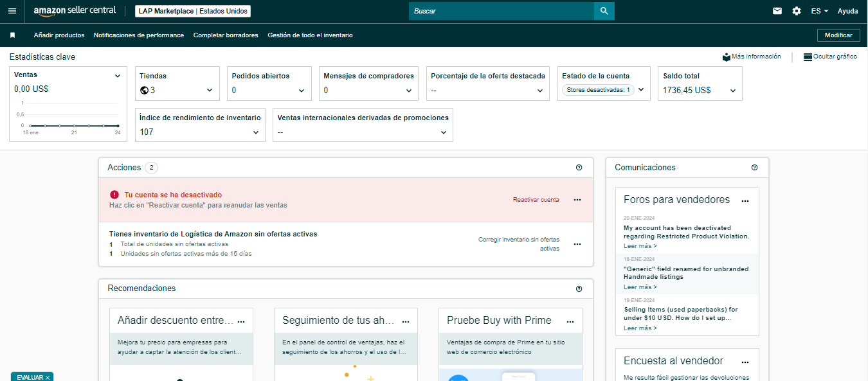Open more options for deactivated account alert
This screenshot has height=381, width=868.
(x=577, y=200)
